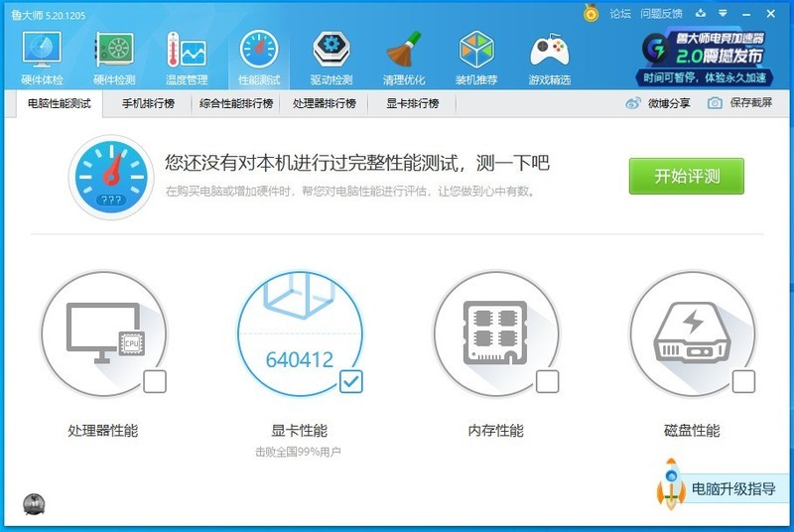The image size is (794, 532).
Task: Open the 论坛 forum link
Action: [620, 14]
